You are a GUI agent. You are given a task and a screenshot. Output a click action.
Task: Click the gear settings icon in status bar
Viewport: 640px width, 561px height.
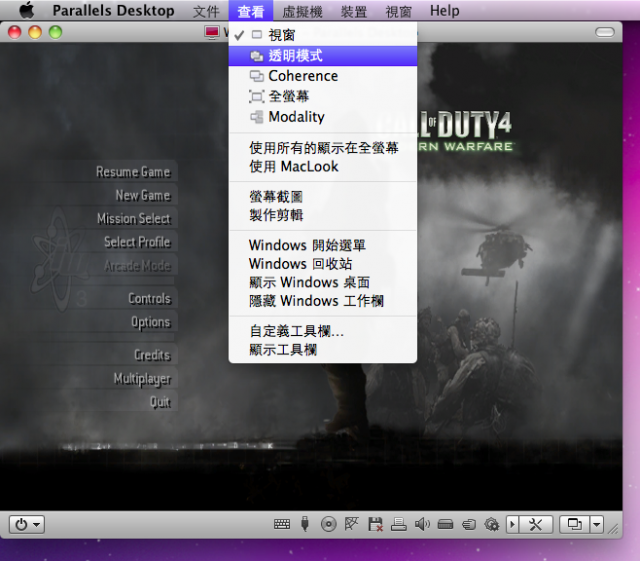pos(492,524)
